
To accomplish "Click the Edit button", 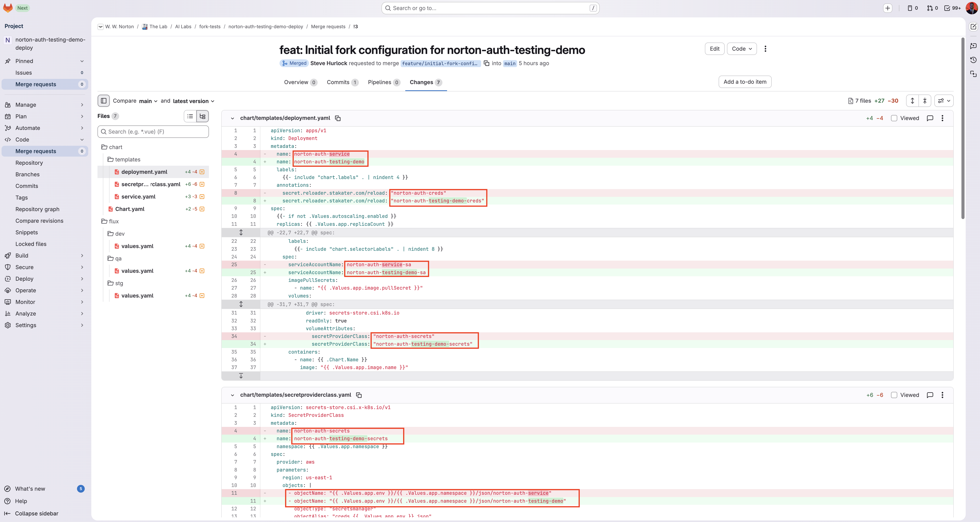I will tap(714, 49).
